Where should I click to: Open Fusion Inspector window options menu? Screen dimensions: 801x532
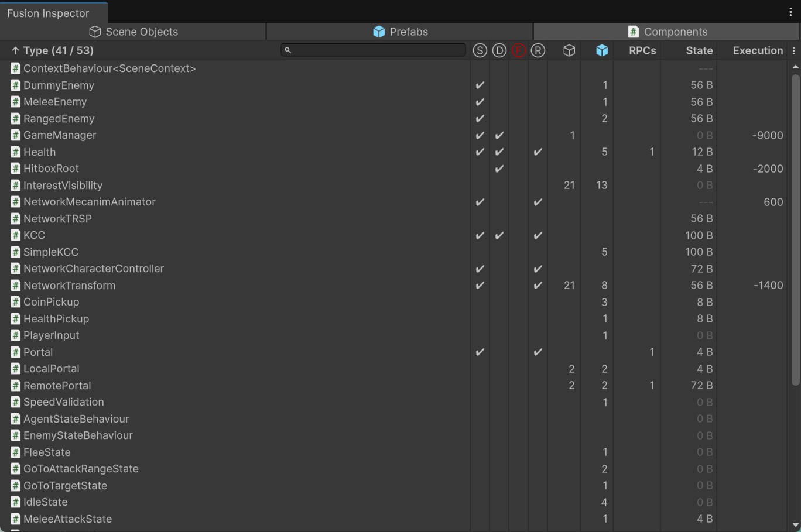[x=790, y=12]
